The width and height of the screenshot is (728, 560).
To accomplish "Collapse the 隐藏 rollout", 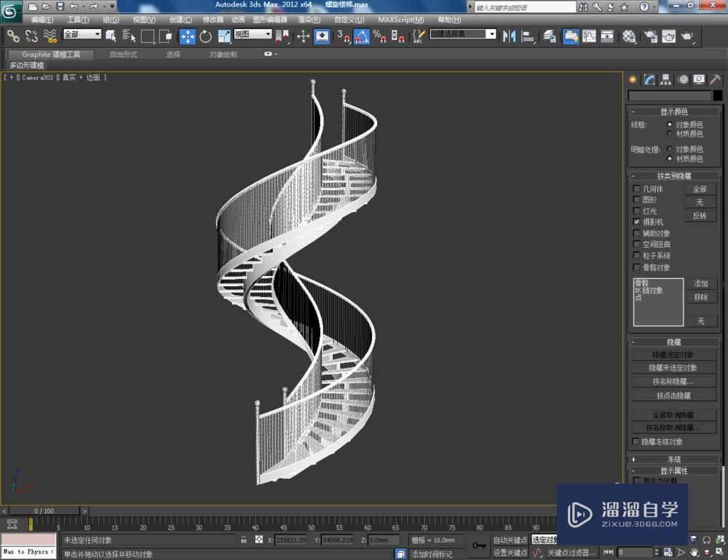I will [x=674, y=342].
